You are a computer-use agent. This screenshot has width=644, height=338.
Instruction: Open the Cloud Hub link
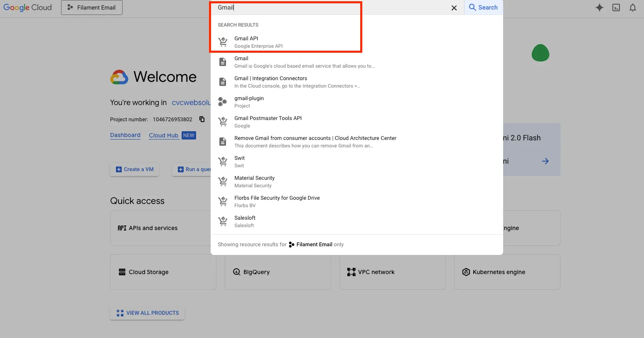pos(164,135)
